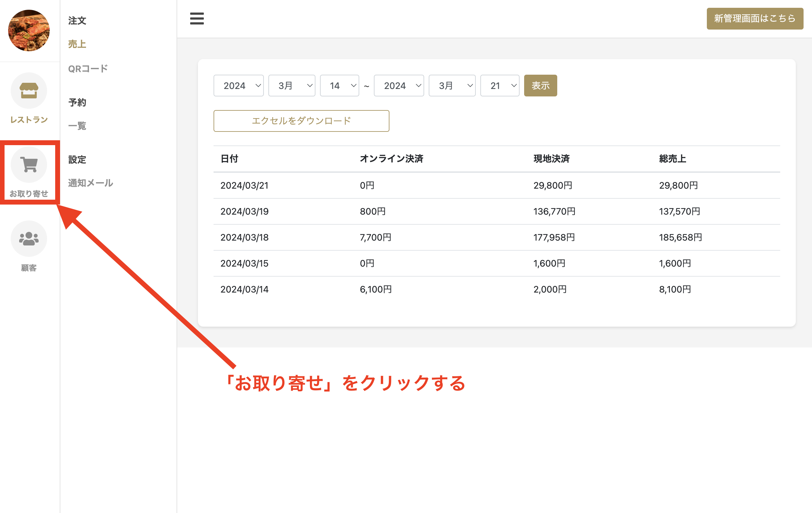This screenshot has width=812, height=513.
Task: Click on-site payment value 2,000円
Action: point(550,289)
